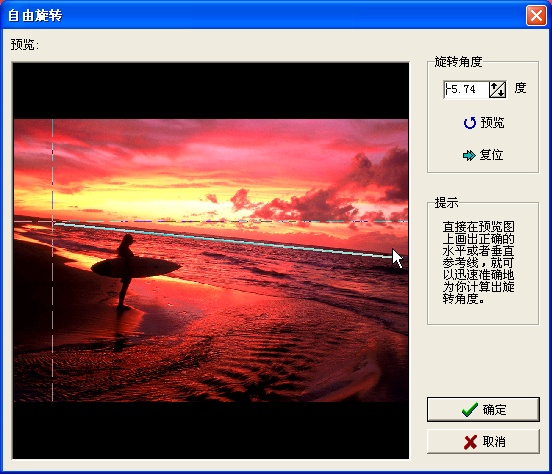Click the surfboard in the preview image
The width and height of the screenshot is (552, 474).
tap(136, 267)
